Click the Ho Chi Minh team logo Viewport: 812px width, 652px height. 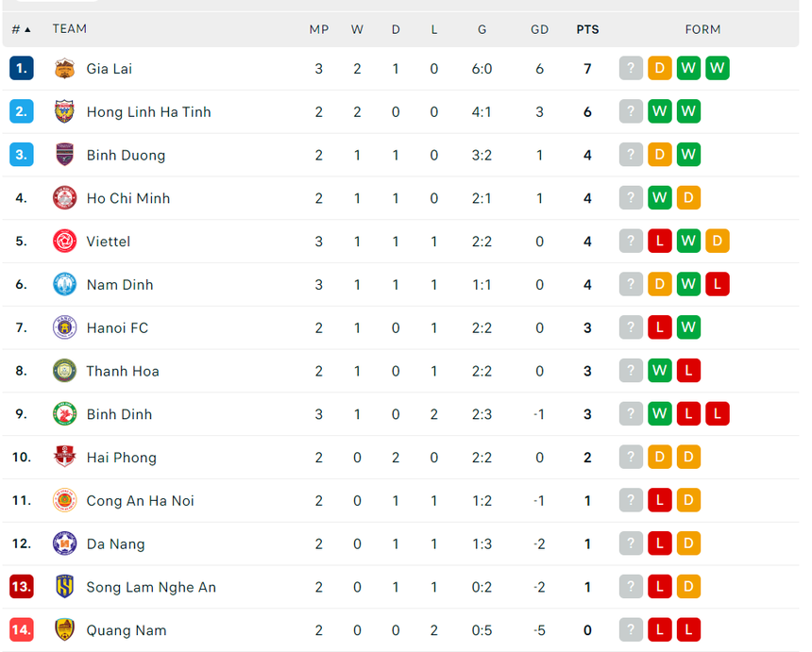click(x=64, y=198)
